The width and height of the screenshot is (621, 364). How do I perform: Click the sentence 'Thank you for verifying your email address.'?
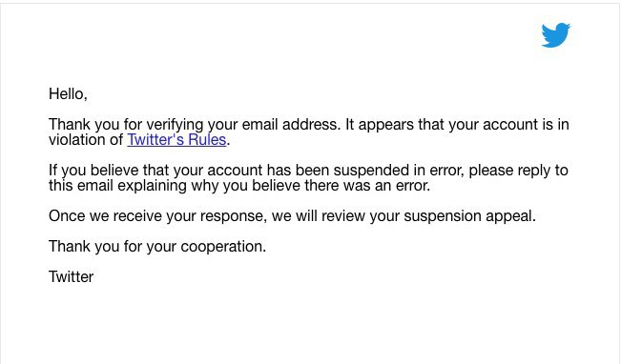click(x=195, y=125)
